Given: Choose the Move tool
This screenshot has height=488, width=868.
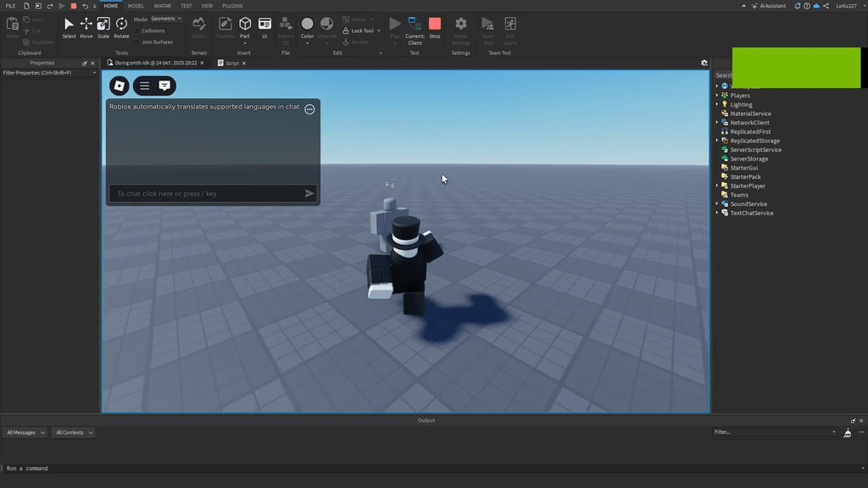Looking at the screenshot, I should click(x=86, y=28).
